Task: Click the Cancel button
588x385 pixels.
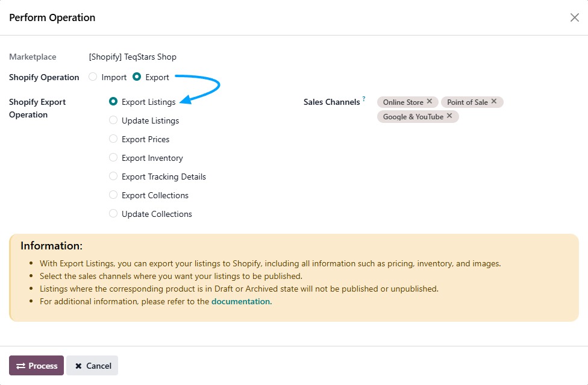Action: [92, 366]
